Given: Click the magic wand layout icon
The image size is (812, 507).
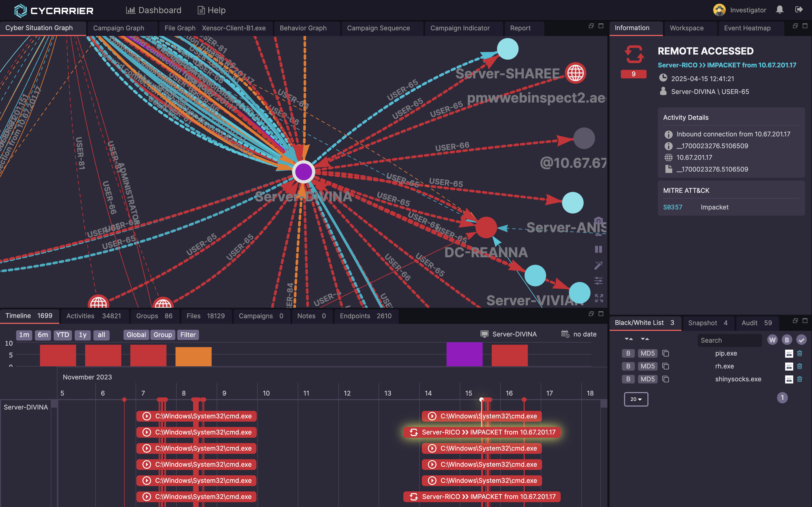Looking at the screenshot, I should click(599, 265).
